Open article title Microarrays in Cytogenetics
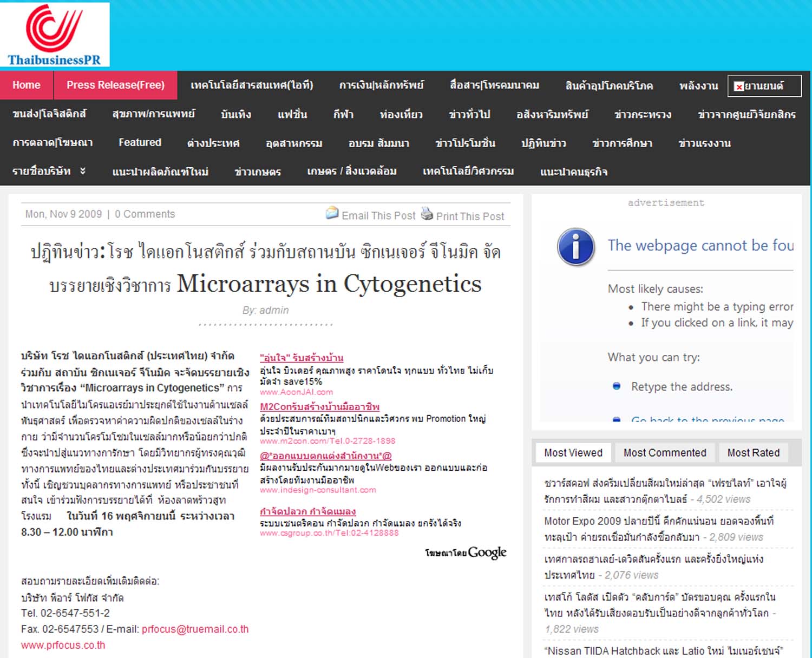This screenshot has width=812, height=658. click(265, 268)
